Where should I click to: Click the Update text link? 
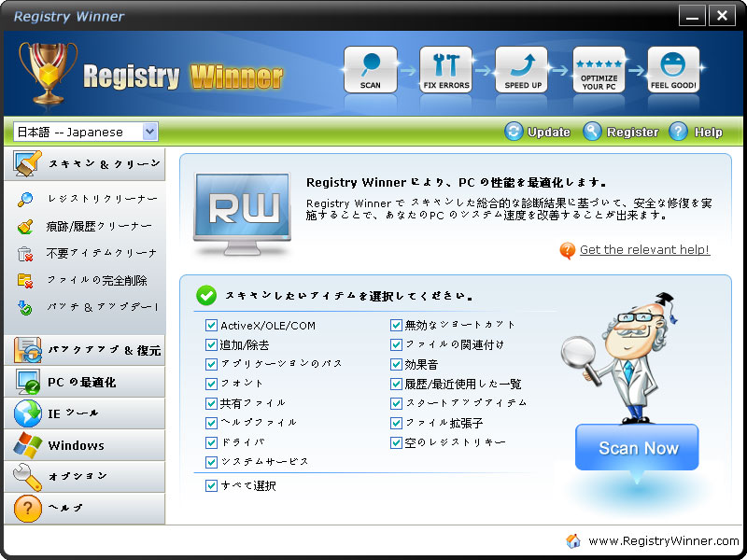pyautogui.click(x=549, y=132)
